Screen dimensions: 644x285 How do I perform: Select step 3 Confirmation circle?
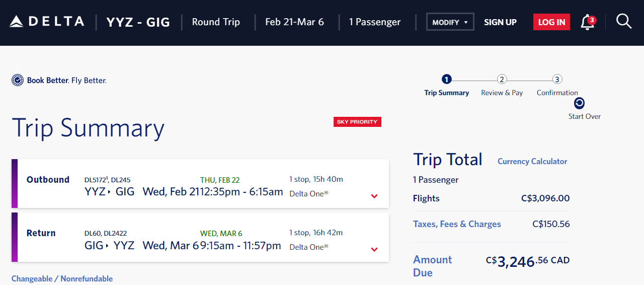[x=557, y=79]
